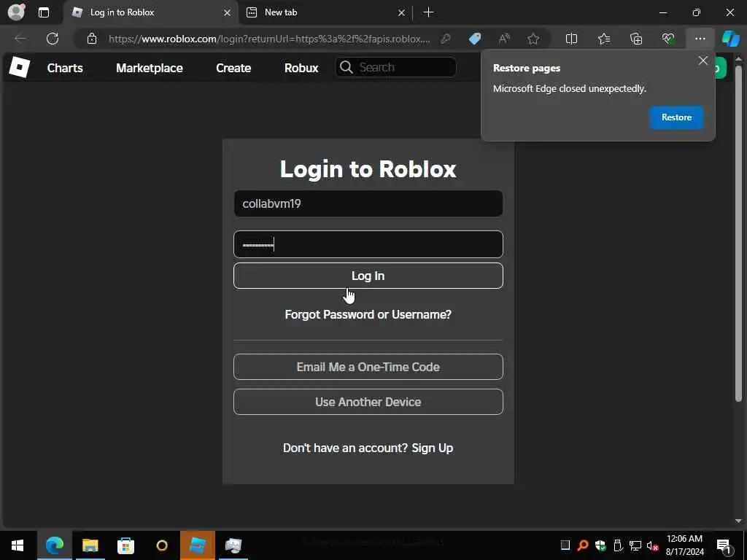Open the orange highlighted taskbar app
The image size is (747, 560).
pos(198,545)
